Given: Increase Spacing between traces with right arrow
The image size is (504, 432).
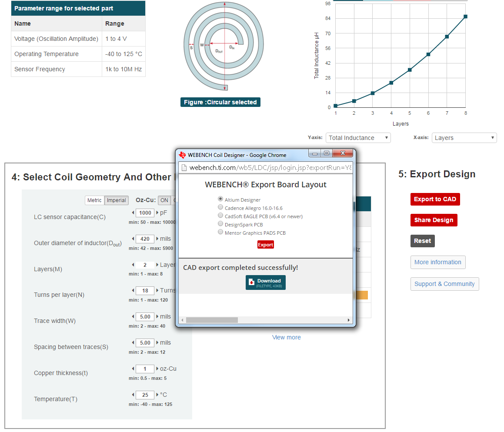Looking at the screenshot, I should [157, 342].
